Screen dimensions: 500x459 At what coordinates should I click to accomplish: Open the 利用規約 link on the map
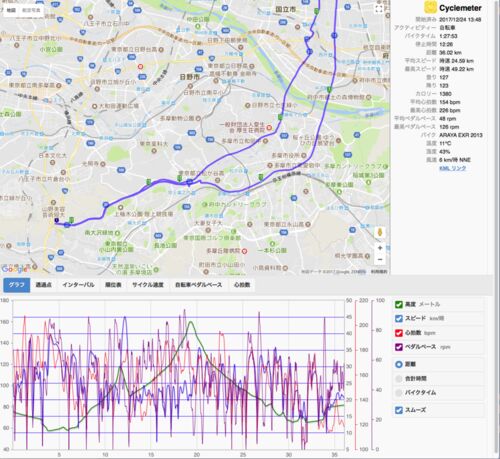coord(379,272)
